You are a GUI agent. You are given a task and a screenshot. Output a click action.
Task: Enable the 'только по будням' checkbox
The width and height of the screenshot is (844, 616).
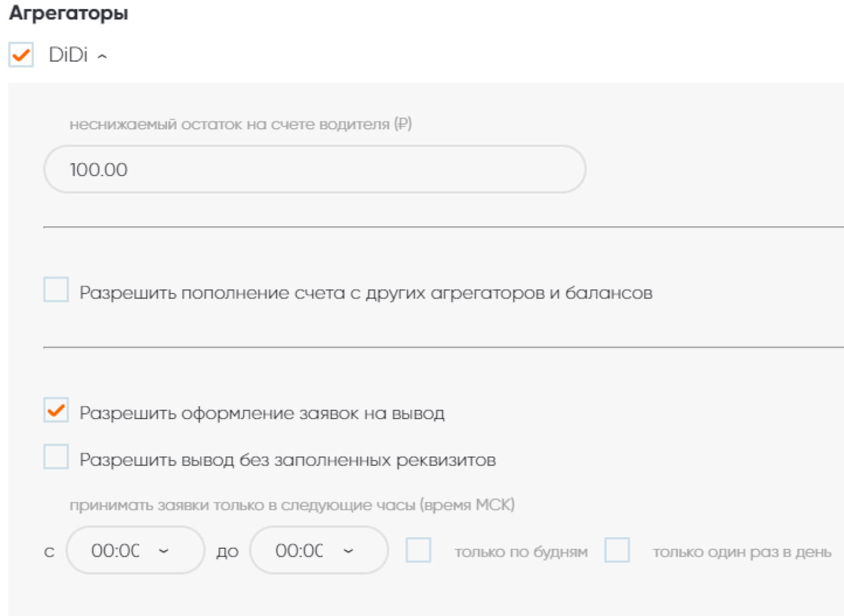click(418, 550)
